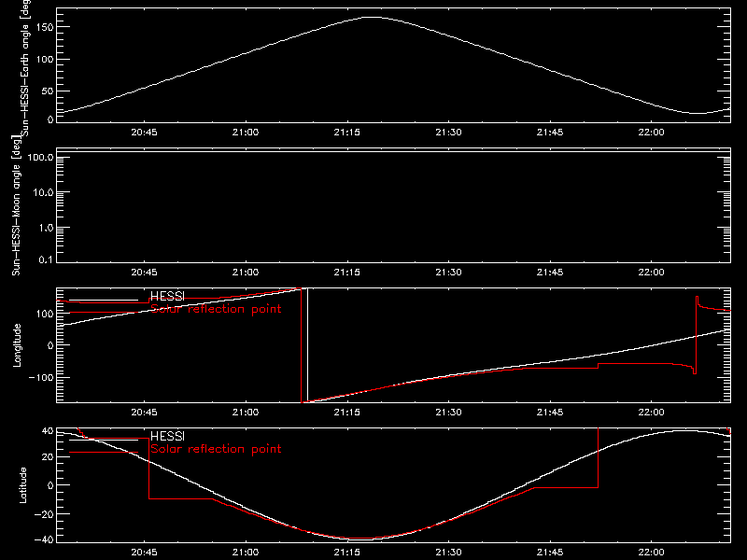Choose 21:00 time label under Longitude plot
Viewport: 747px width, 560px height.
click(x=246, y=413)
